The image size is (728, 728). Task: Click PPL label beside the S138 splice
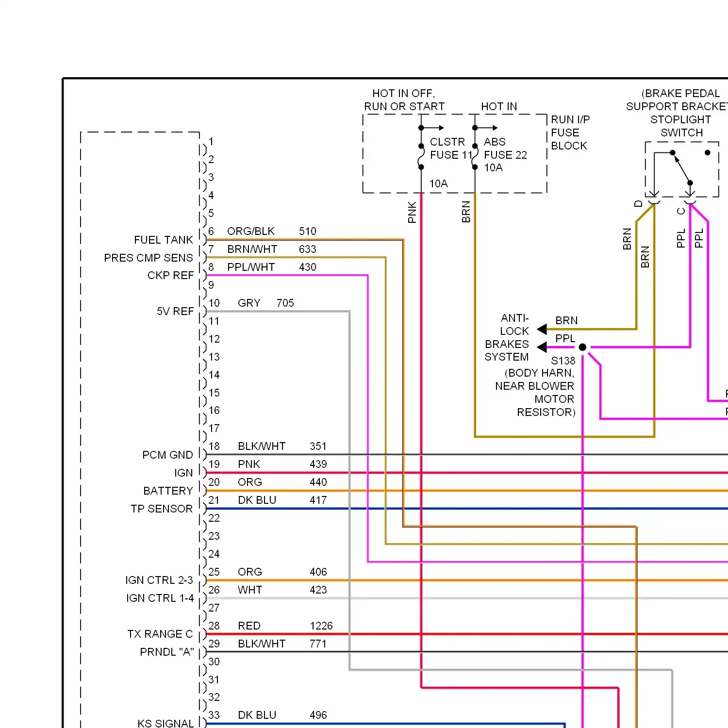click(x=565, y=338)
